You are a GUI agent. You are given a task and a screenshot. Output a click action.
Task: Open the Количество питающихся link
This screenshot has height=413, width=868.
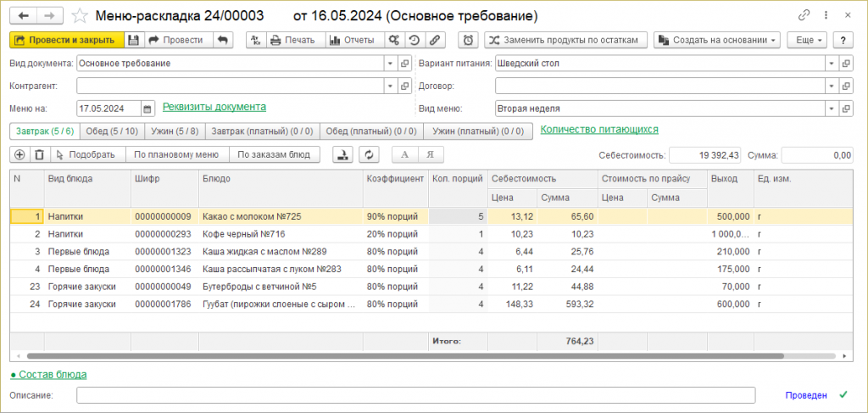pos(599,130)
